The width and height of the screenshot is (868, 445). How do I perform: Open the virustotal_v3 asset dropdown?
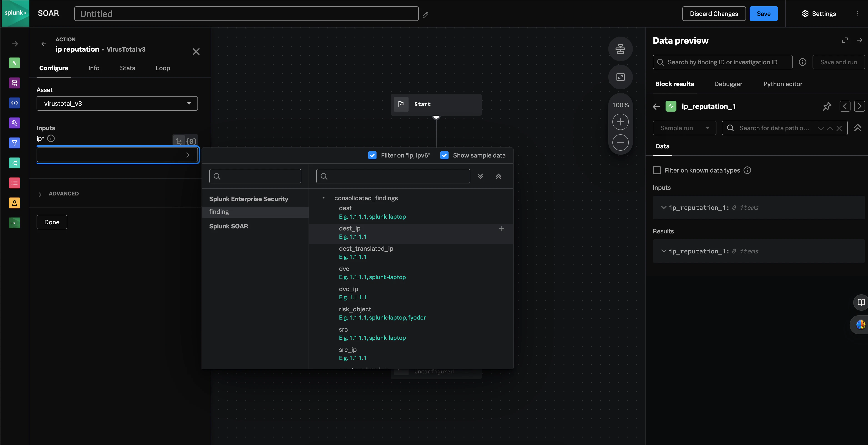117,103
